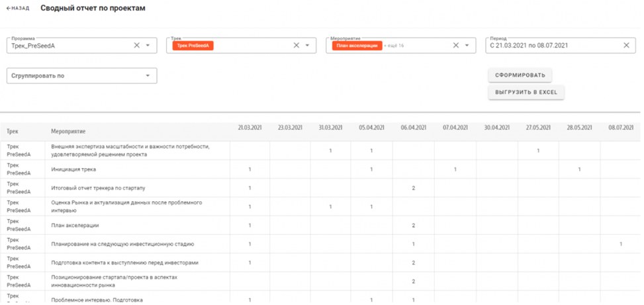Click the Мероприятие column header
This screenshot has height=305, width=644.
tap(68, 132)
